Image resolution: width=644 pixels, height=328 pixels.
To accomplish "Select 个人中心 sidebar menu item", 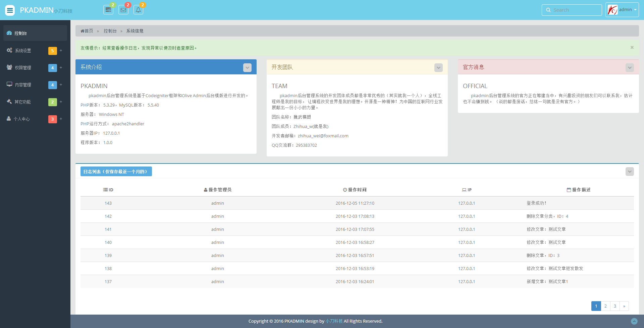I will (35, 119).
